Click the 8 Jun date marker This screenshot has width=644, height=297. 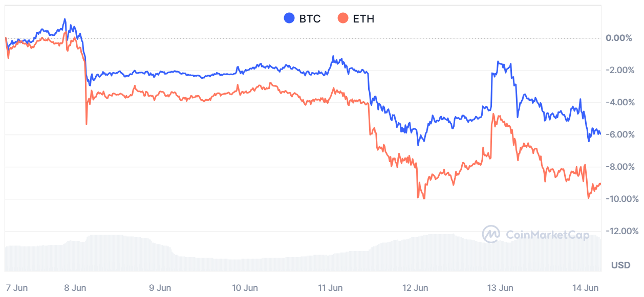point(75,287)
